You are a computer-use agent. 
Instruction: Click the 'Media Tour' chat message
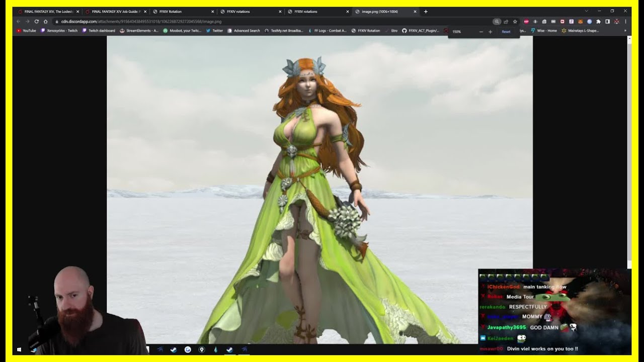520,297
